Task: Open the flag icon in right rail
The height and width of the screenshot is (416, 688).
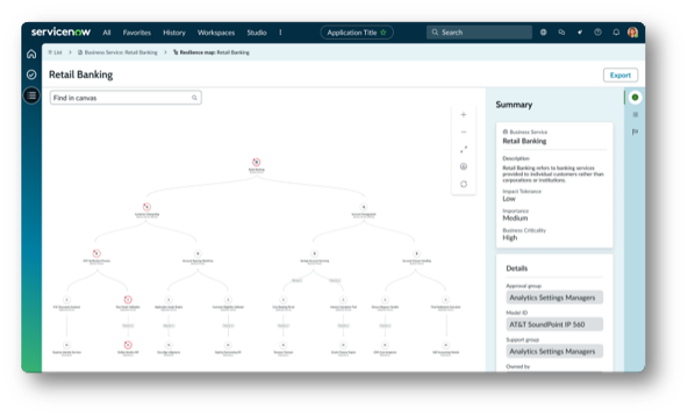Action: [x=635, y=132]
